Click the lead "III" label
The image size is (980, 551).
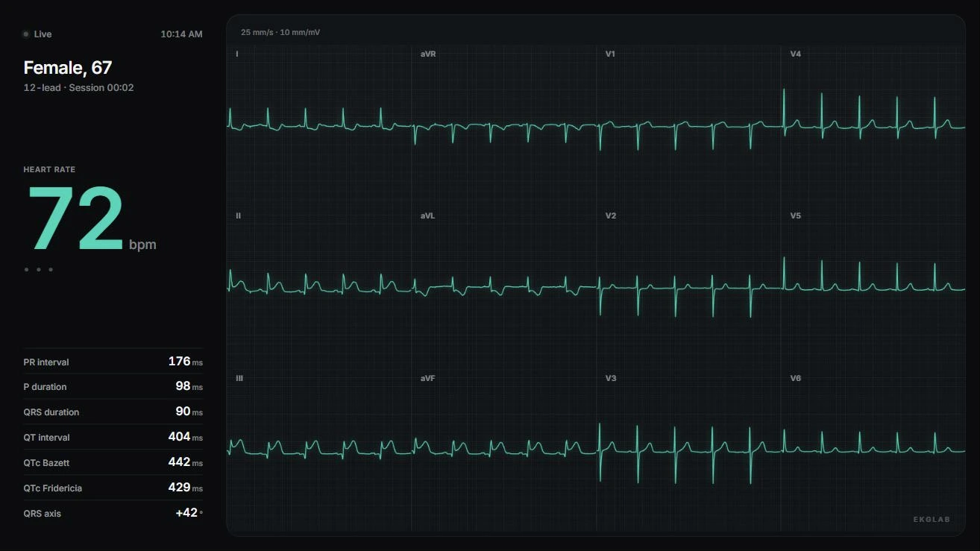(239, 379)
